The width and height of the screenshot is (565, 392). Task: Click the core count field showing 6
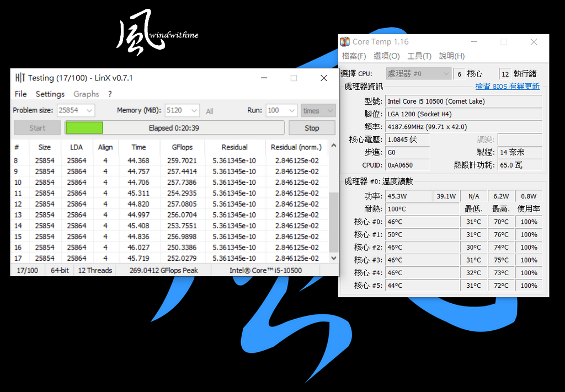(459, 74)
